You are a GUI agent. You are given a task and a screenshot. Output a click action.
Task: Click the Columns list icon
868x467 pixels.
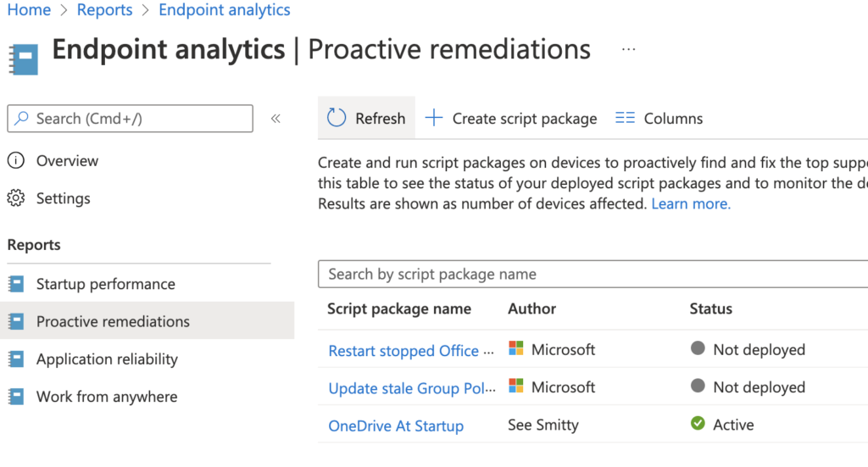click(625, 117)
